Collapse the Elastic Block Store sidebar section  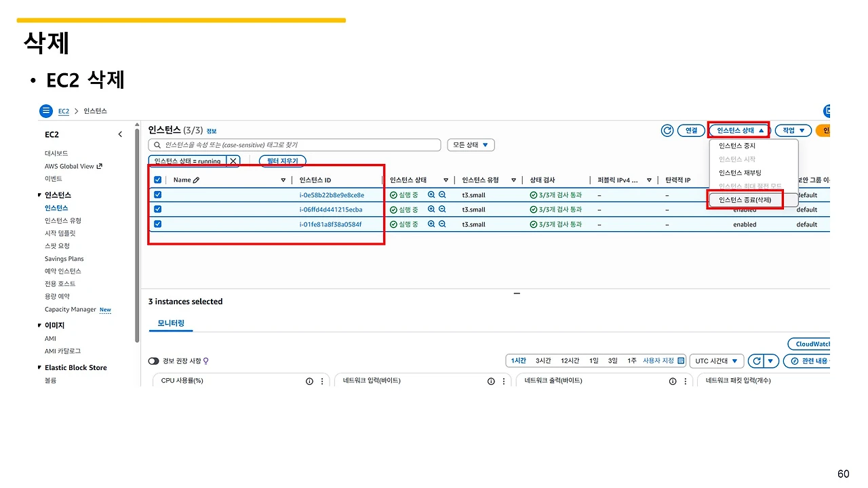(39, 367)
